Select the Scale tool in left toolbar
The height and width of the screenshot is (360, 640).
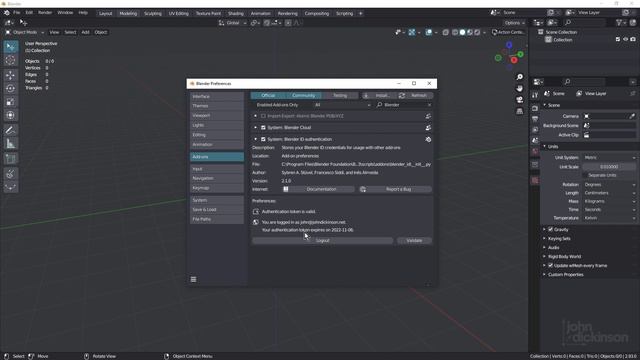point(11,102)
